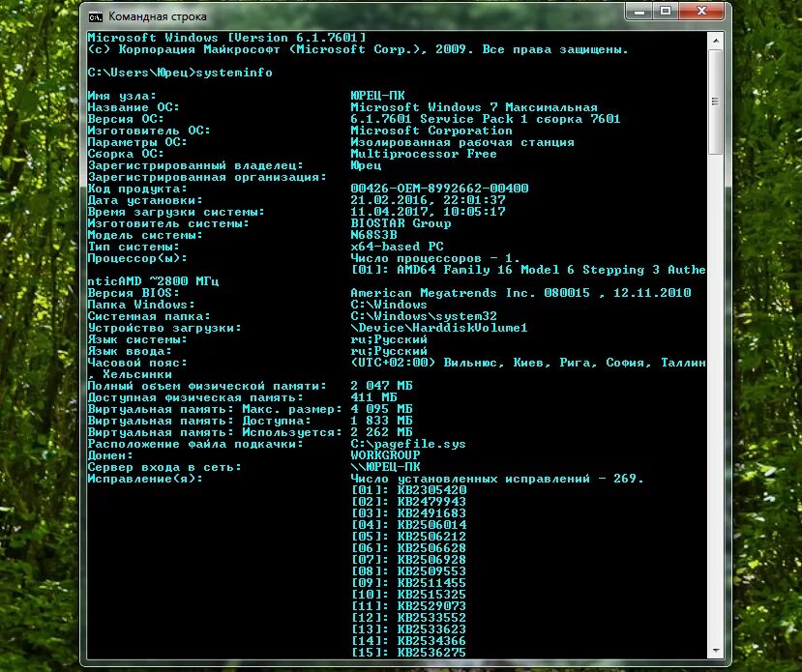Image resolution: width=802 pixels, height=672 pixels.
Task: Click the WORKGROUP domain value
Action: point(385,455)
